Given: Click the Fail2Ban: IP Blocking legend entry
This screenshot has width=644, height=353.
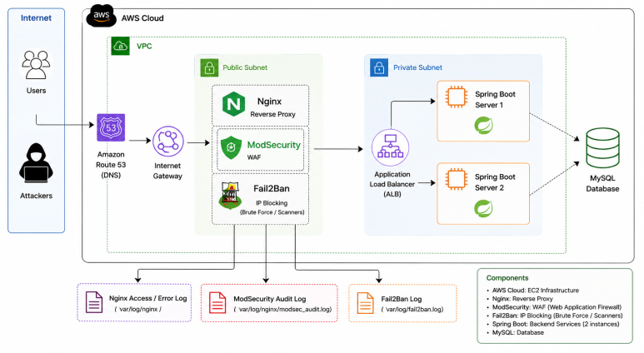Looking at the screenshot, I should click(x=557, y=316).
